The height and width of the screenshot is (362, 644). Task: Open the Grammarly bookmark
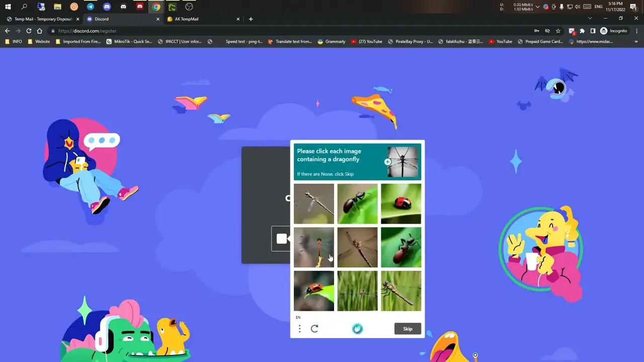coord(331,42)
